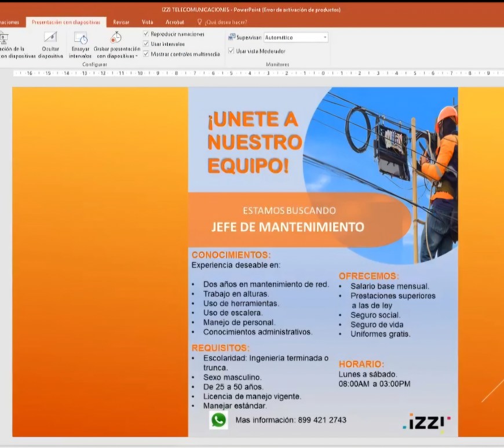Image resolution: width=504 pixels, height=448 pixels.
Task: Expand the Grabar presentación dropdown arrow
Action: point(137,56)
